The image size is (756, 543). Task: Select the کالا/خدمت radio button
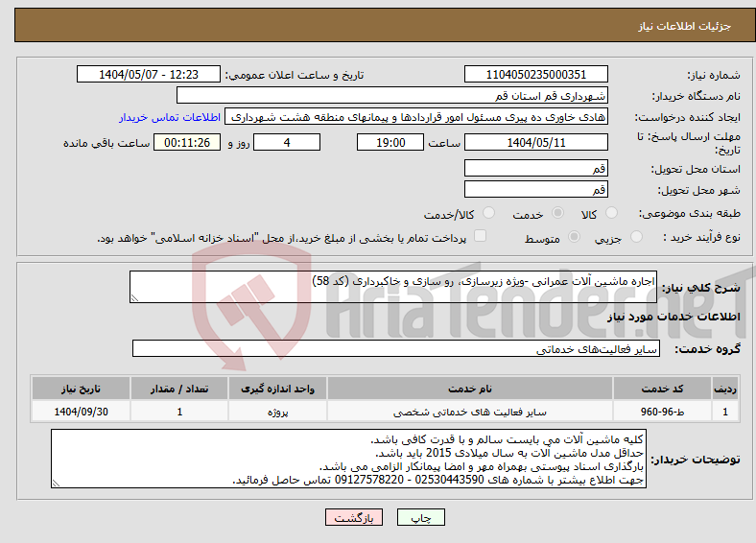tap(489, 213)
